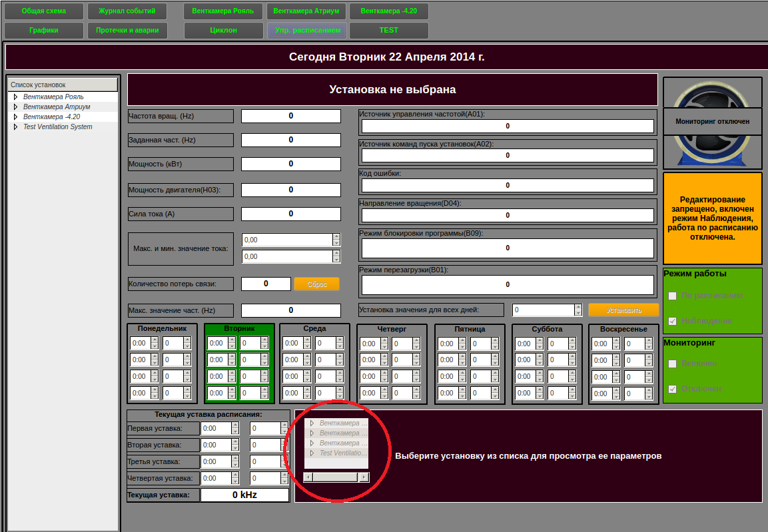The height and width of the screenshot is (532, 768).
Task: Uncheck the Отключен monitoring checkbox
Action: pyautogui.click(x=673, y=389)
